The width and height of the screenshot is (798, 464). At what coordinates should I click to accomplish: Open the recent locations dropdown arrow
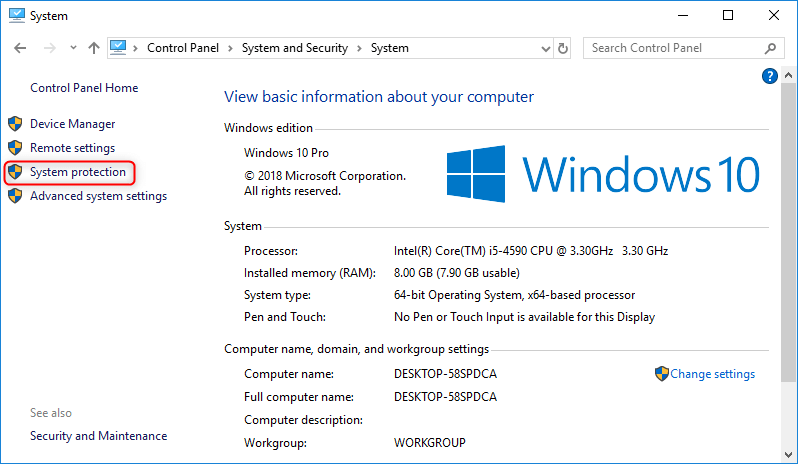(x=73, y=48)
